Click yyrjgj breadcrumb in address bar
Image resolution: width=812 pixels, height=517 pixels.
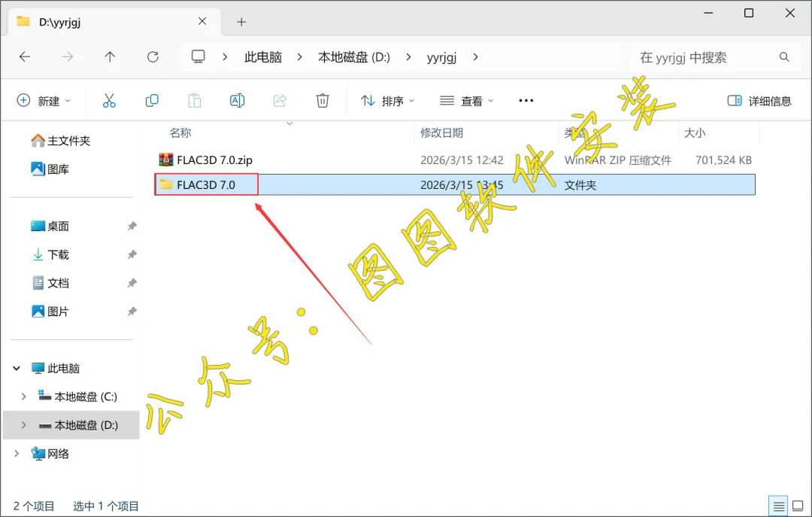(x=442, y=57)
